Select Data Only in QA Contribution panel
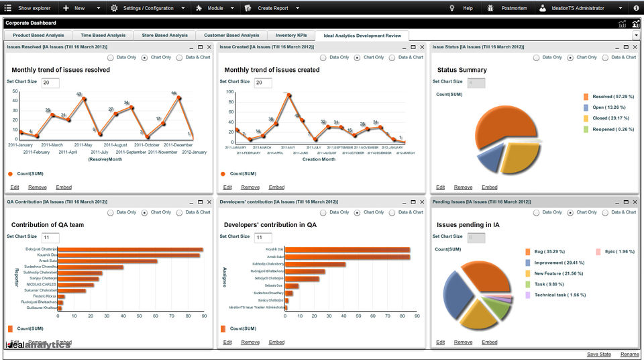This screenshot has height=360, width=644. (111, 213)
